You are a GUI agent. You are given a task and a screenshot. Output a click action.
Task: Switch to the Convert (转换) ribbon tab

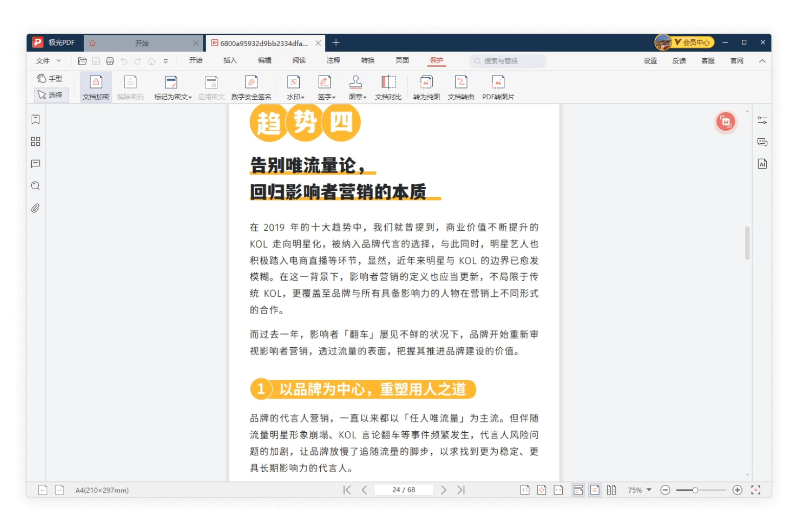click(368, 60)
